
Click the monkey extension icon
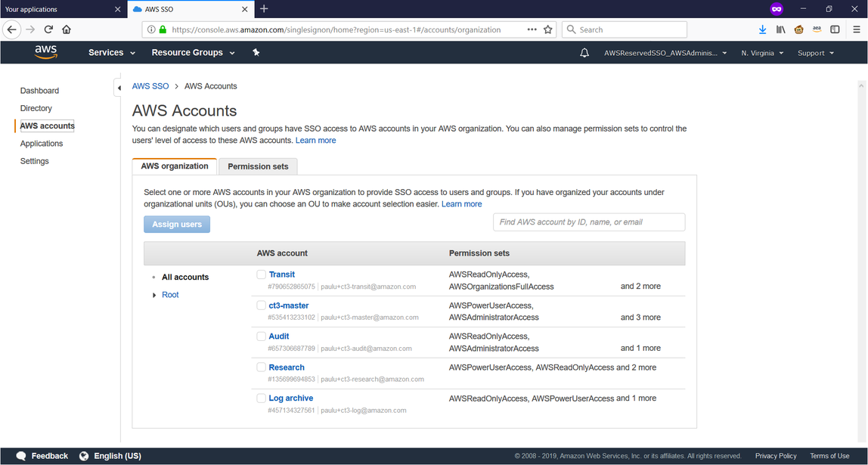[x=798, y=30]
